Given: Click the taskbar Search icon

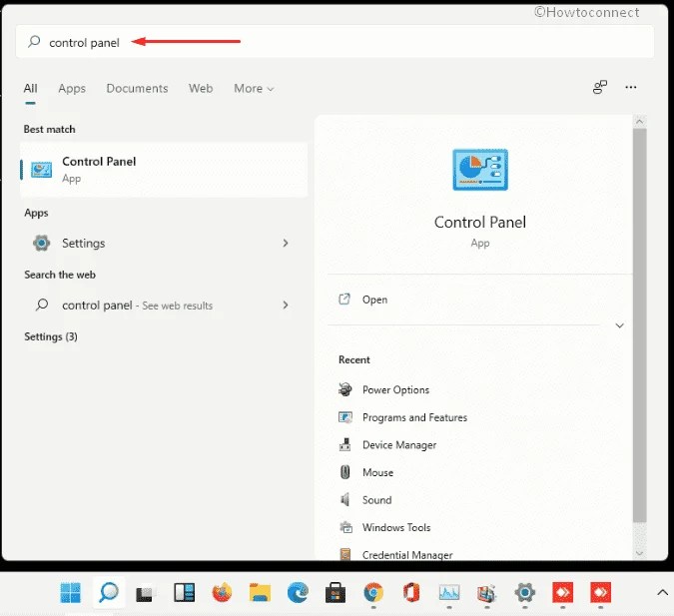Looking at the screenshot, I should tap(108, 593).
